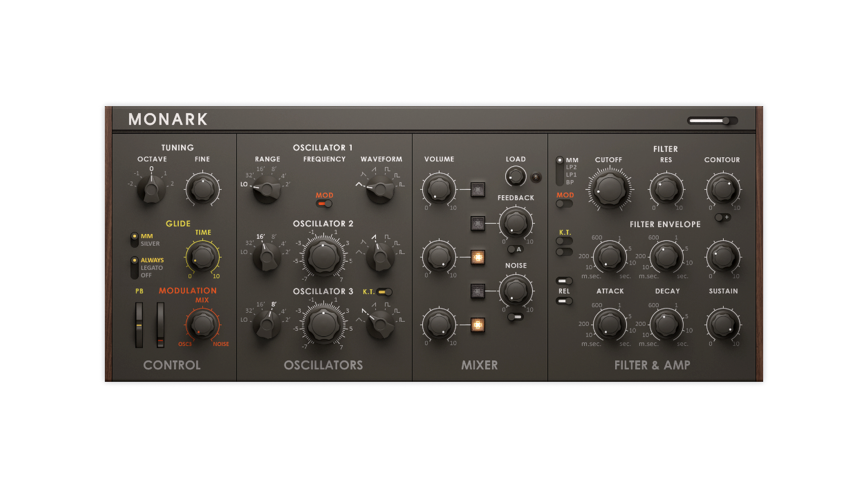
Task: Toggle Oscillator 3 K.T. switch
Action: [385, 292]
